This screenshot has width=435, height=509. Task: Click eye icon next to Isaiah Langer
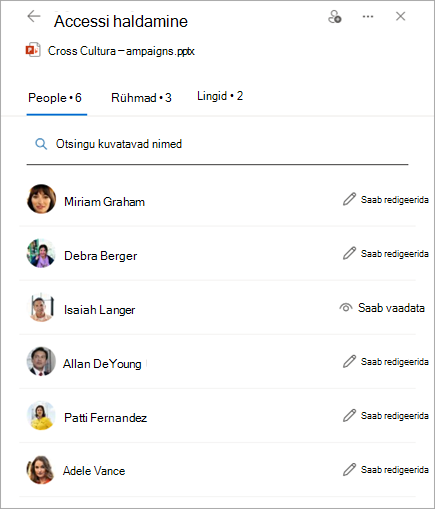pos(346,307)
